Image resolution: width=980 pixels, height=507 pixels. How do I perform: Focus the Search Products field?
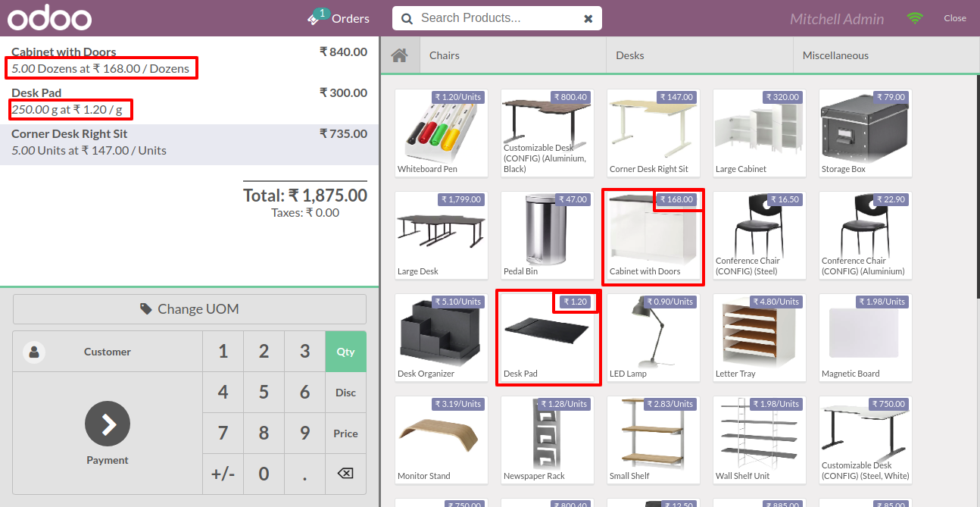click(x=497, y=18)
